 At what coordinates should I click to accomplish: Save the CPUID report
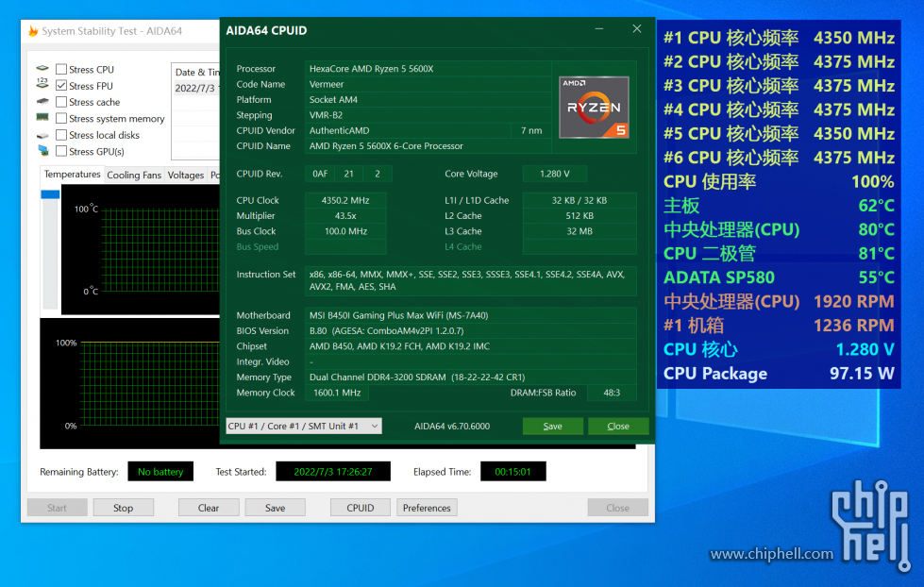coord(553,427)
